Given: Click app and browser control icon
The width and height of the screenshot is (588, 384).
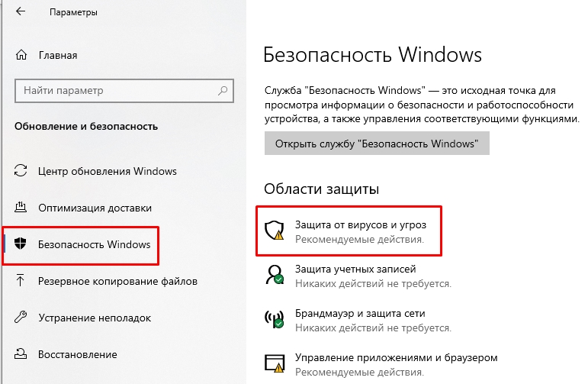Looking at the screenshot, I should pyautogui.click(x=274, y=362).
